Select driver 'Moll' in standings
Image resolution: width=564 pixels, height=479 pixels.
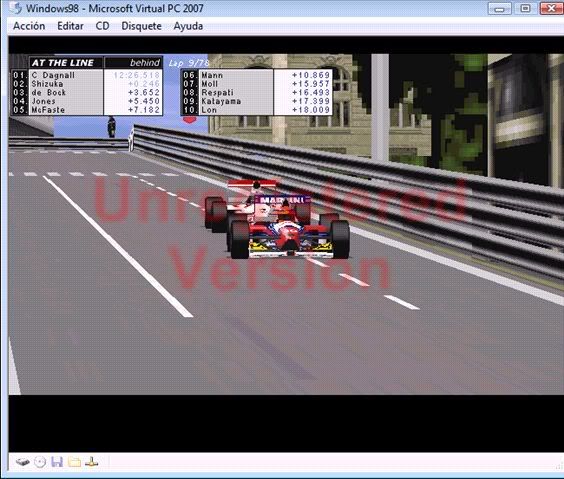point(210,84)
